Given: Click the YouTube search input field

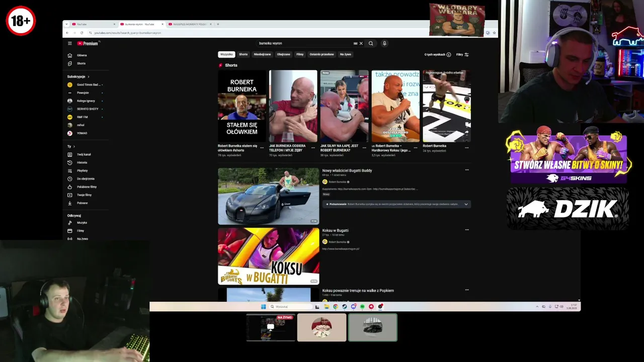Looking at the screenshot, I should (x=304, y=43).
